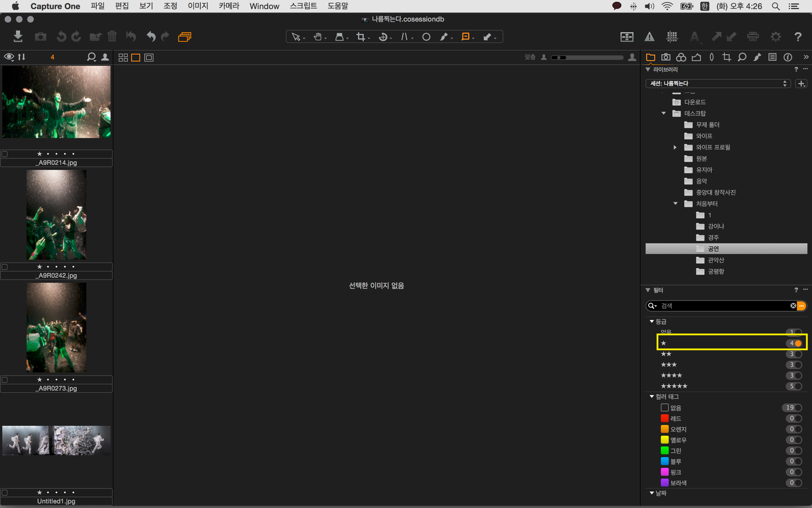
Task: Toggle the red color tag filter
Action: [797, 418]
